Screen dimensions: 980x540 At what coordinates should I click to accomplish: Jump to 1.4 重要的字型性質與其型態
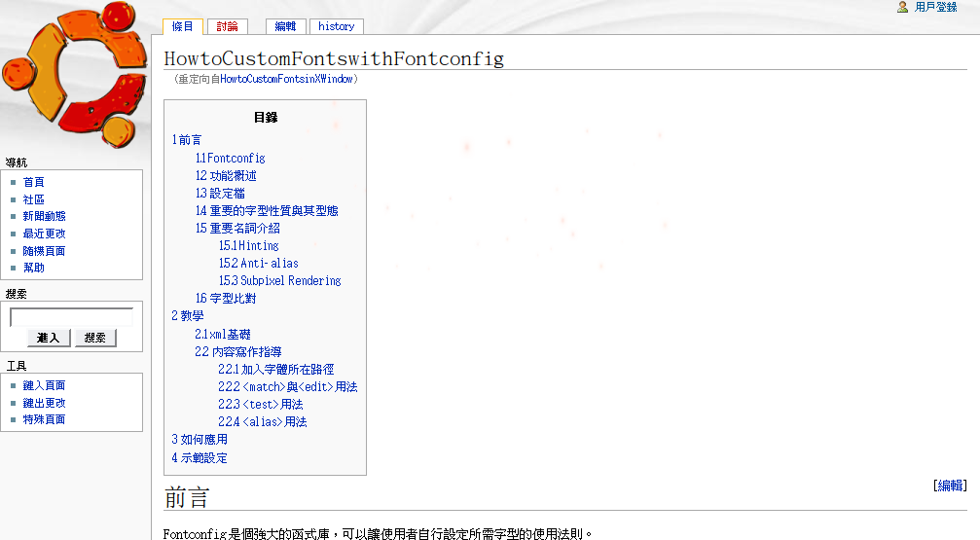coord(267,210)
